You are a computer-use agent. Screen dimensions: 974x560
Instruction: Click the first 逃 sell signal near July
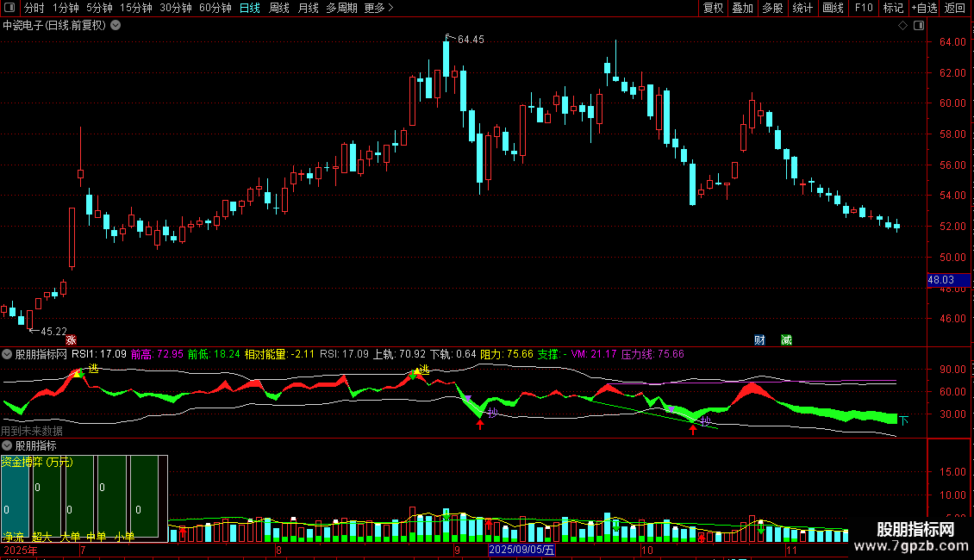(x=93, y=369)
